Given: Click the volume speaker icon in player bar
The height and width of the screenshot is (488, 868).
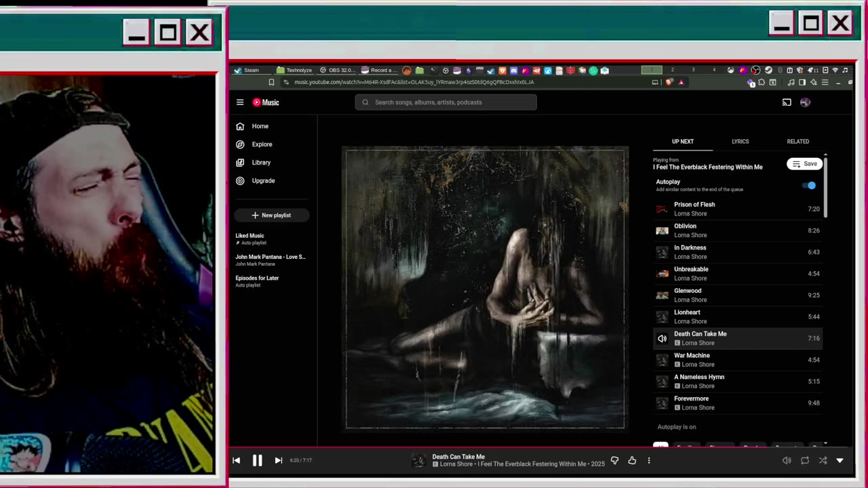Looking at the screenshot, I should (x=787, y=461).
